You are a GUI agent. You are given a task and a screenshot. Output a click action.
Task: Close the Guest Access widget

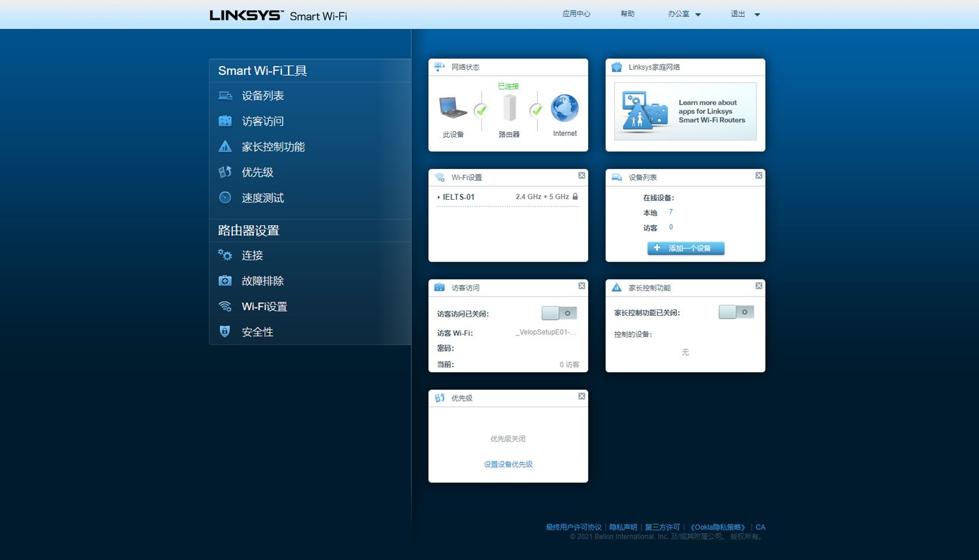coord(582,286)
